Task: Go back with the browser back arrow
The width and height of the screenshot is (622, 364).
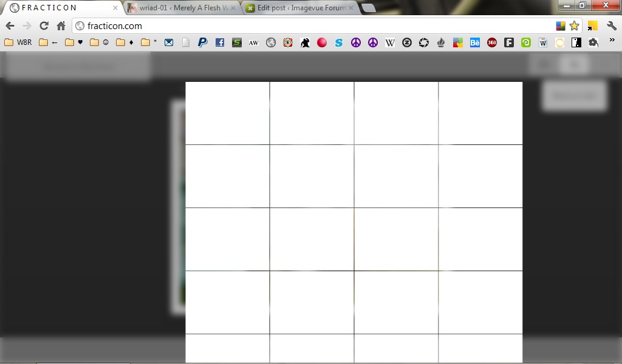Action: pos(10,26)
